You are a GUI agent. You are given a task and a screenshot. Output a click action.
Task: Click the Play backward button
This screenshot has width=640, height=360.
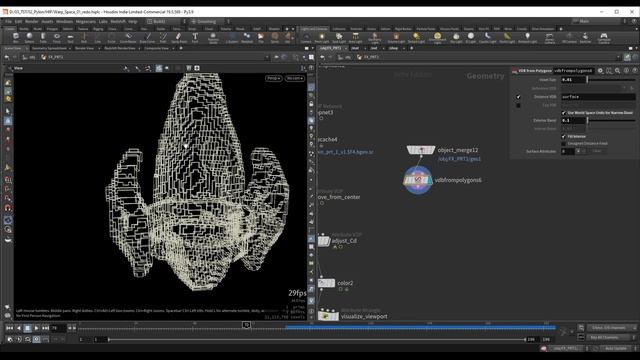click(18, 328)
